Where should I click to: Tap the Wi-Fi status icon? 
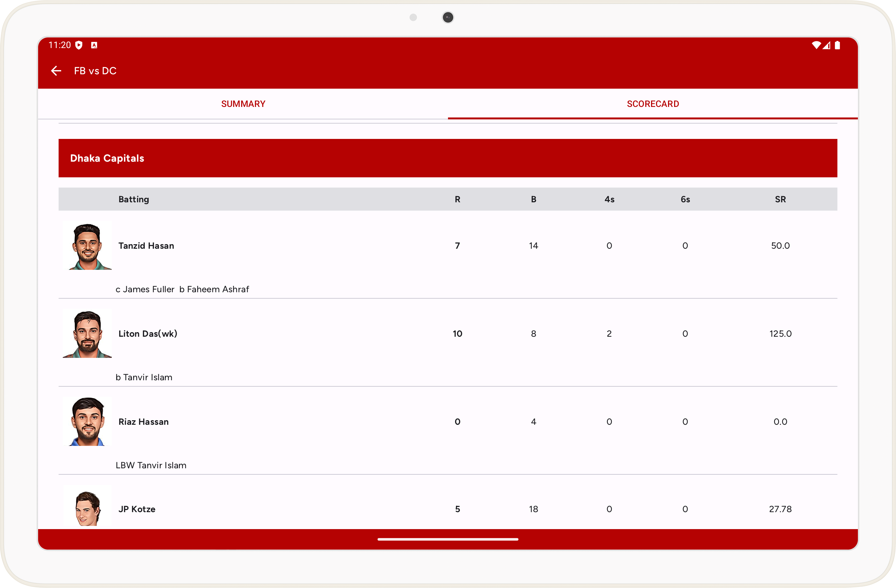point(816,45)
